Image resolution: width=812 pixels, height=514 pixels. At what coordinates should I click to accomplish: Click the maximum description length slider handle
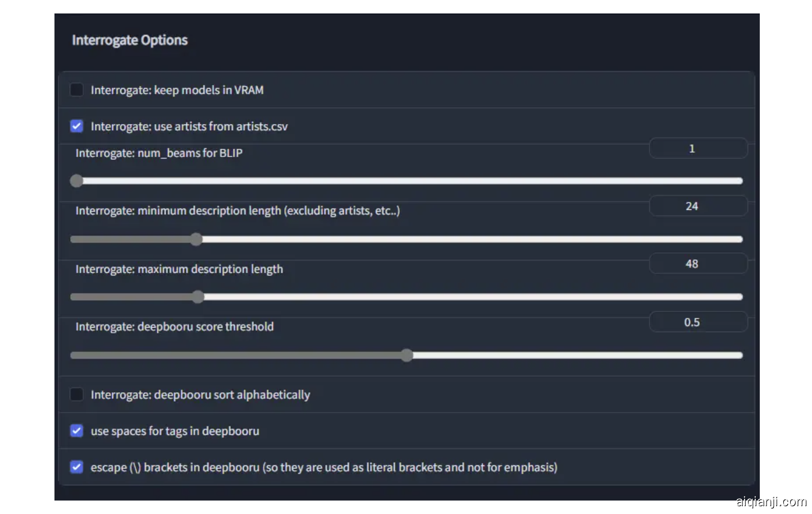[198, 297]
